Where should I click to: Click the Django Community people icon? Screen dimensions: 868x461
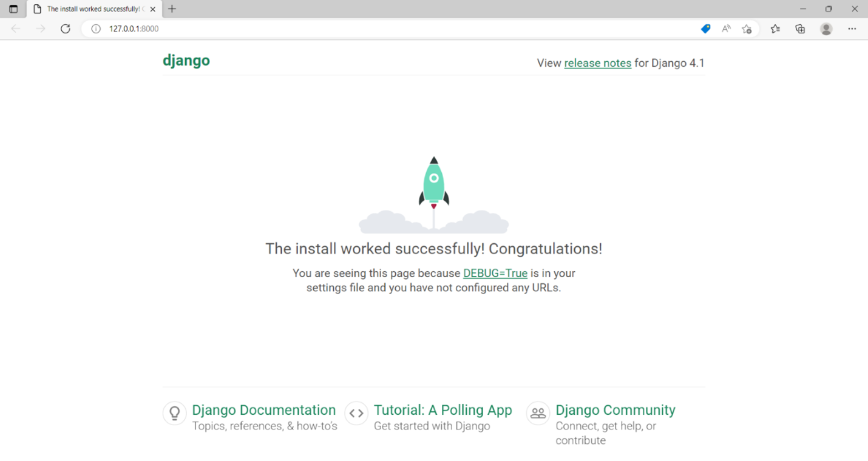(538, 413)
